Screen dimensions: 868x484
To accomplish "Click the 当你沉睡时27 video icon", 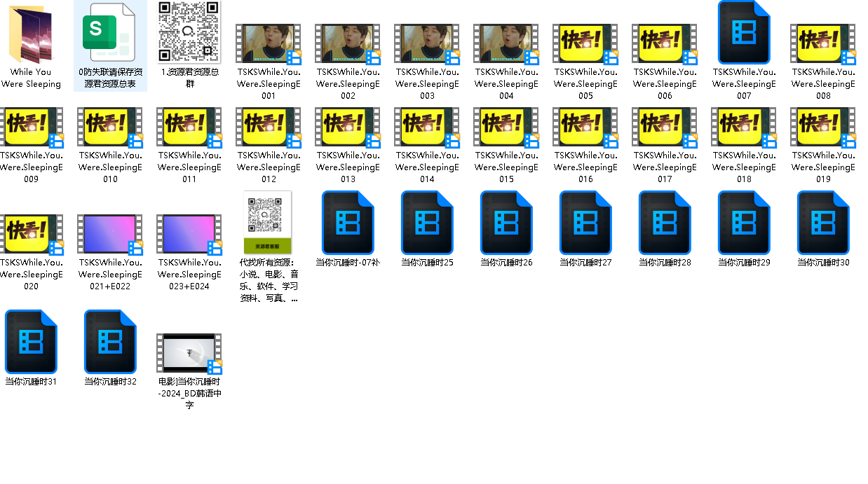I will pyautogui.click(x=585, y=223).
